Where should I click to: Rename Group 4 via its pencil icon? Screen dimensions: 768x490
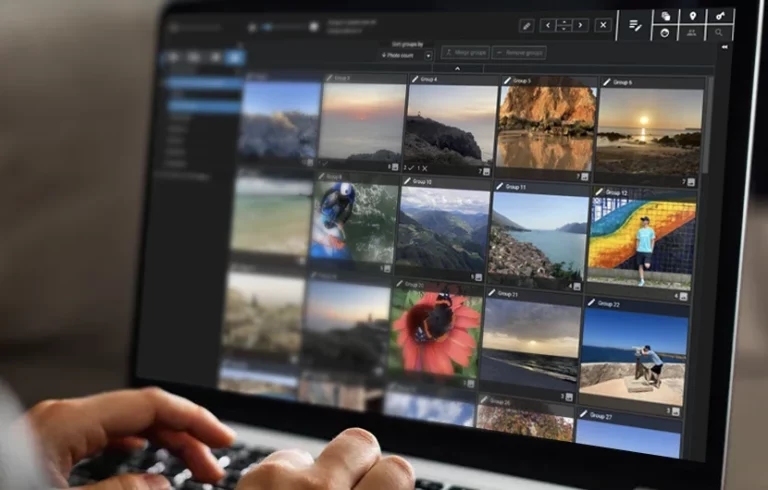(414, 79)
